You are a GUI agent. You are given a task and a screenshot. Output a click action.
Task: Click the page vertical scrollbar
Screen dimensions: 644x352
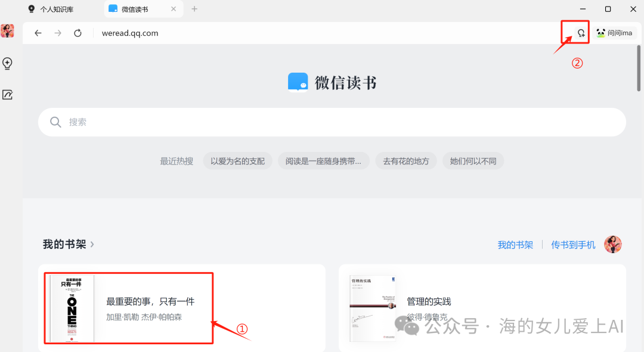coord(639,68)
